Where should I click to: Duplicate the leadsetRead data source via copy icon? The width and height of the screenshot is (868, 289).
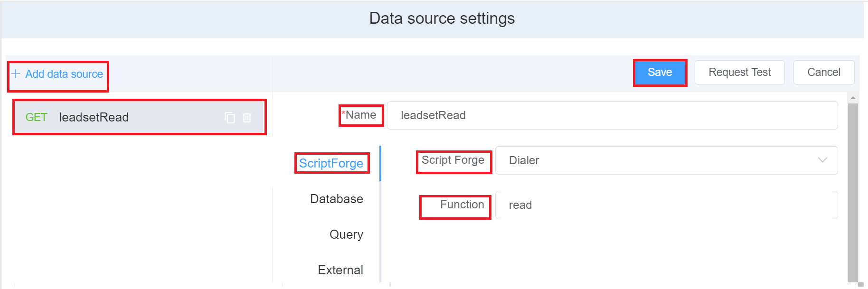pyautogui.click(x=230, y=118)
